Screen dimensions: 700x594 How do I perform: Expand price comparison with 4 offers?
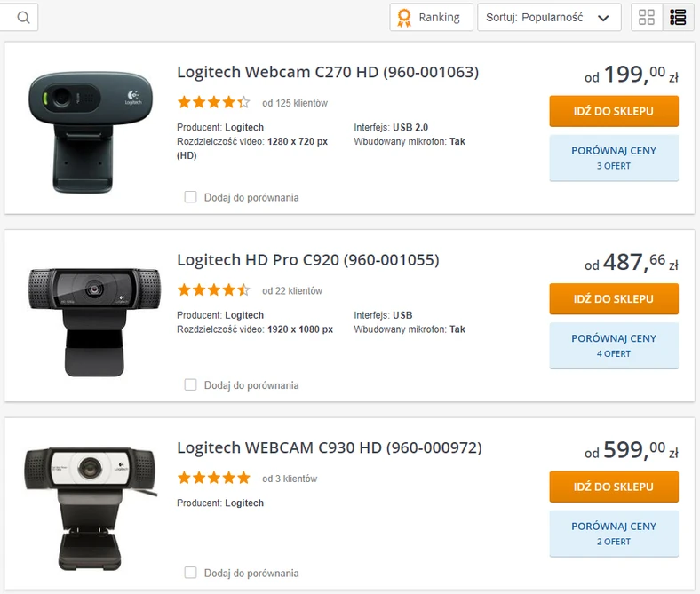tap(614, 345)
